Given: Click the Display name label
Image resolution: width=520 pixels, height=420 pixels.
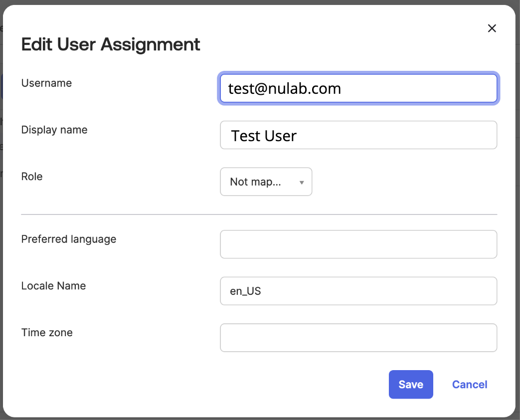Looking at the screenshot, I should pyautogui.click(x=54, y=130).
